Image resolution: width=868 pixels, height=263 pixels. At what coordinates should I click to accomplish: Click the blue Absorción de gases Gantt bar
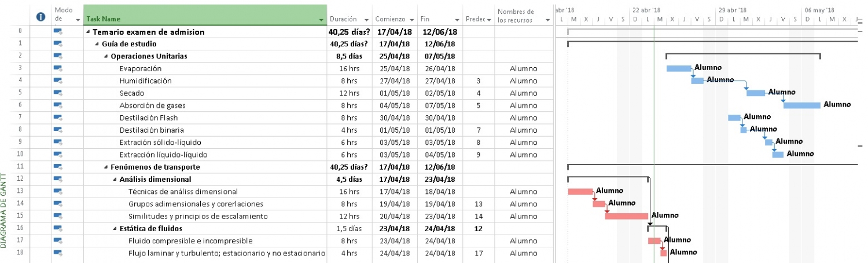(802, 105)
